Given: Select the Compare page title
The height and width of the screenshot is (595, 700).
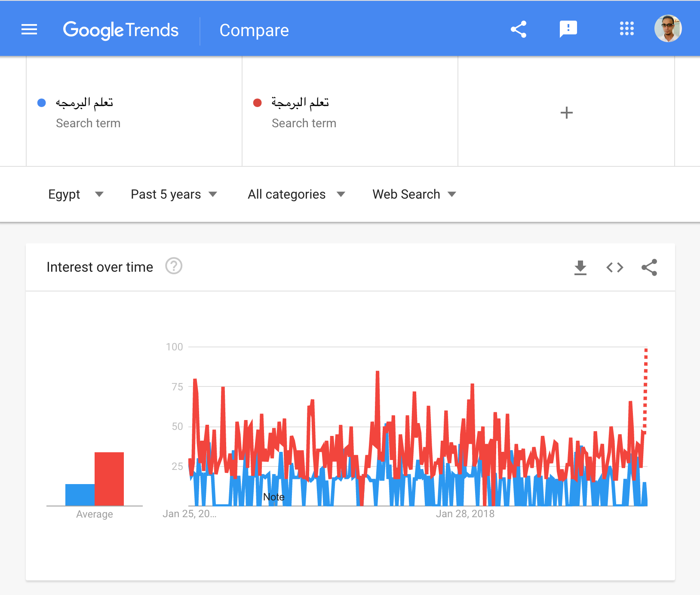Looking at the screenshot, I should [254, 30].
